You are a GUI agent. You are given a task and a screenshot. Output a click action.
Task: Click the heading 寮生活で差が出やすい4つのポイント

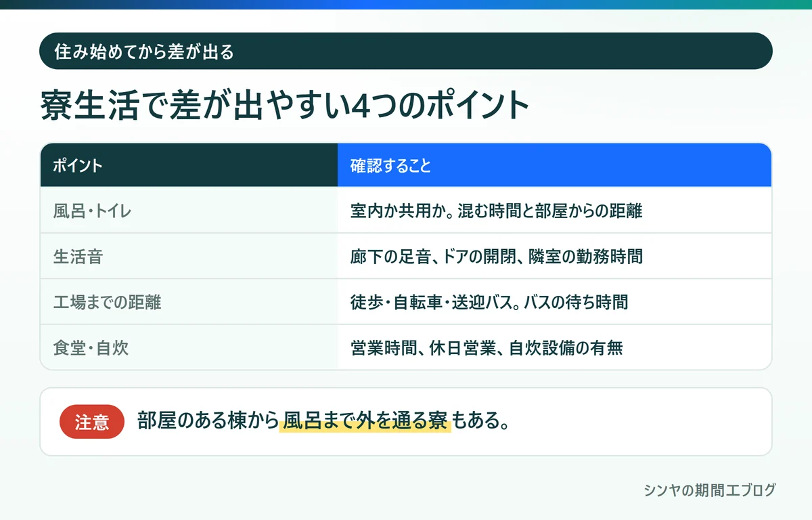(x=284, y=105)
